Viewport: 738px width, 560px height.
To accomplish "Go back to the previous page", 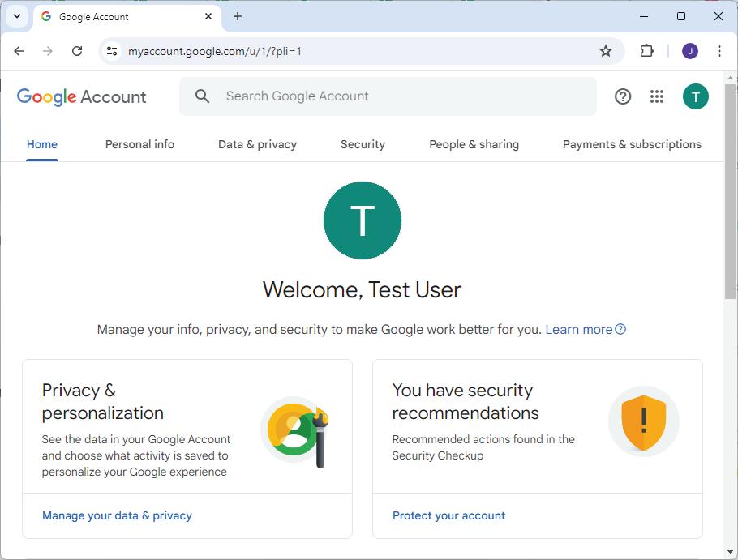I will pos(19,51).
